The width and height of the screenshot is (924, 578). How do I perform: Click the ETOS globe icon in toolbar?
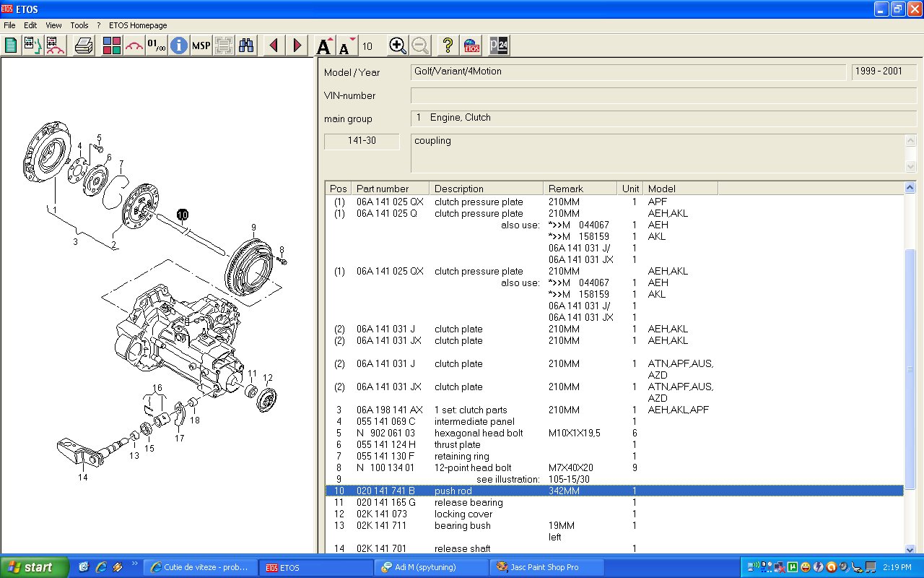pos(472,46)
